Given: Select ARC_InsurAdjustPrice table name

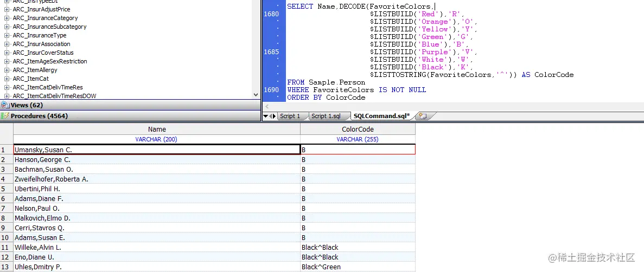Looking at the screenshot, I should [41, 9].
